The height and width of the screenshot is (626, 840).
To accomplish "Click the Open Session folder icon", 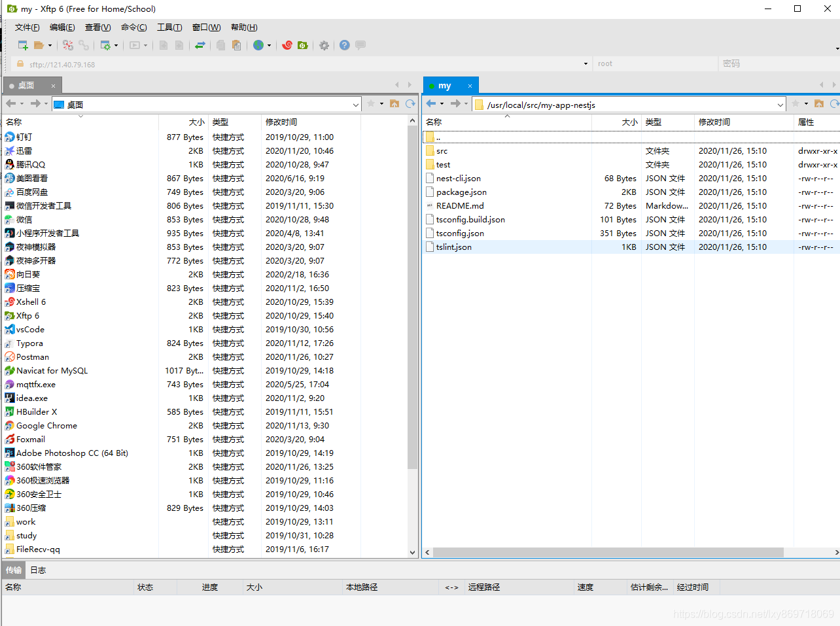I will coord(39,45).
